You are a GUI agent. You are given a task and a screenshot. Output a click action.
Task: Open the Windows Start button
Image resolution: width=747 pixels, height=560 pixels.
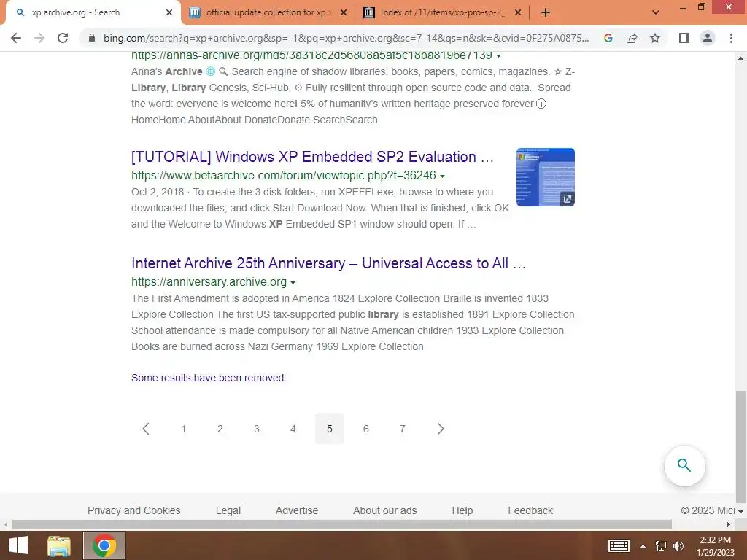coord(18,545)
